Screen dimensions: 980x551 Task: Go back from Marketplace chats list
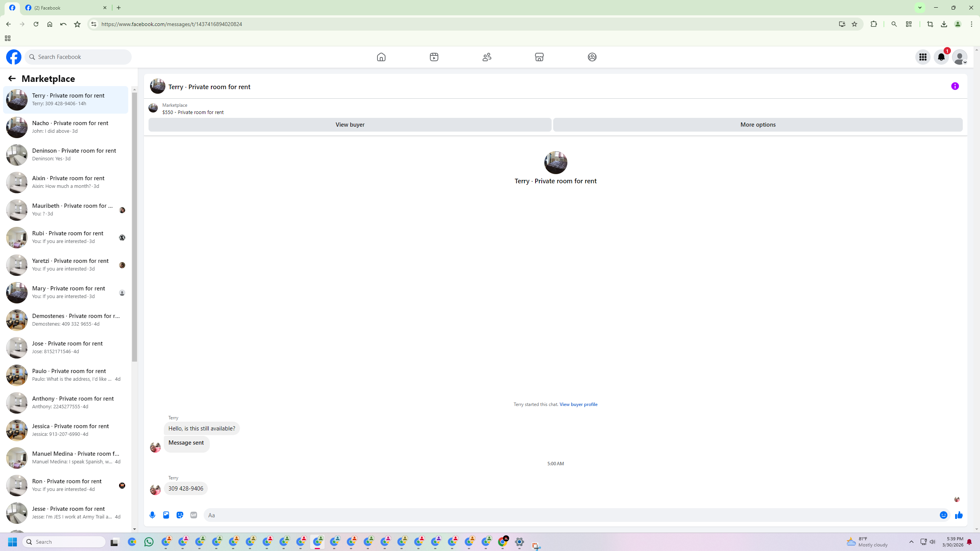coord(12,78)
